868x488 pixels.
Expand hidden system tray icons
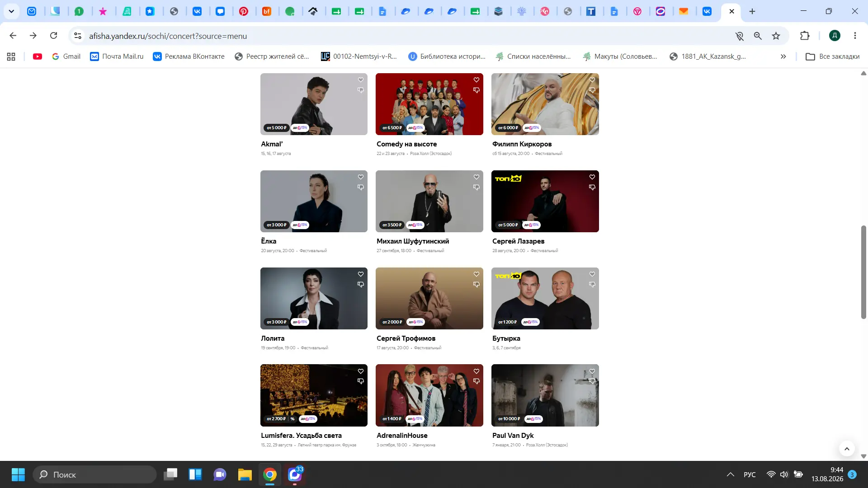point(730,474)
